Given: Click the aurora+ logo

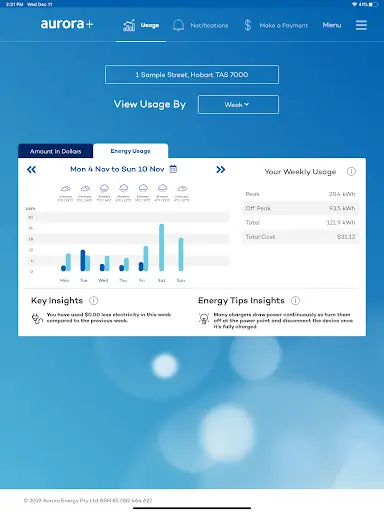Looking at the screenshot, I should (67, 24).
